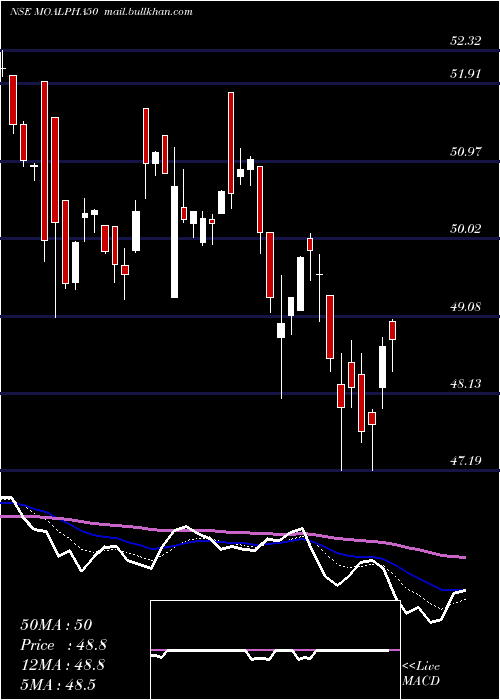Click the 47.19 price level label
Image resolution: width=500 pixels, height=700 pixels.
[x=466, y=460]
